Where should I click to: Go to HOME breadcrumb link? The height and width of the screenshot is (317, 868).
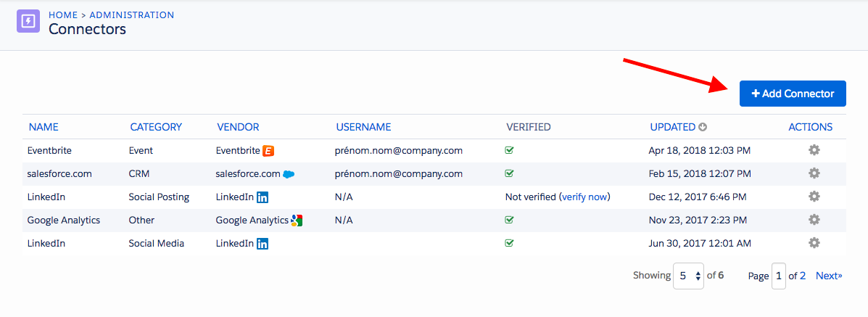63,15
